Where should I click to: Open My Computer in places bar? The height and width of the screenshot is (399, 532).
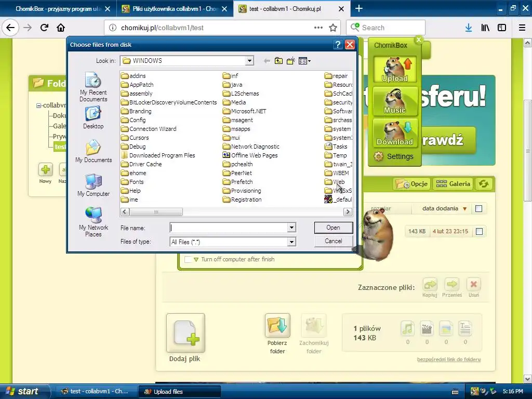[x=94, y=185]
